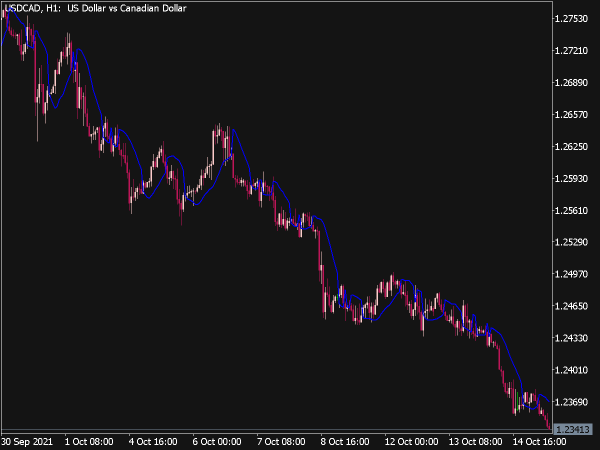This screenshot has height=450, width=600.
Task: Click the 13 Oct 08:00 time label
Action: tap(475, 442)
